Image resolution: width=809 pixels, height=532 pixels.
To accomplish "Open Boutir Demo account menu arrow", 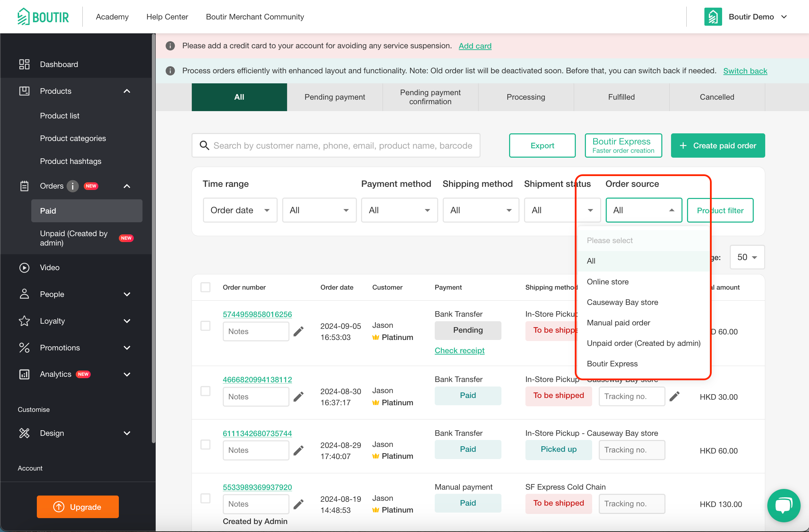I will (784, 17).
